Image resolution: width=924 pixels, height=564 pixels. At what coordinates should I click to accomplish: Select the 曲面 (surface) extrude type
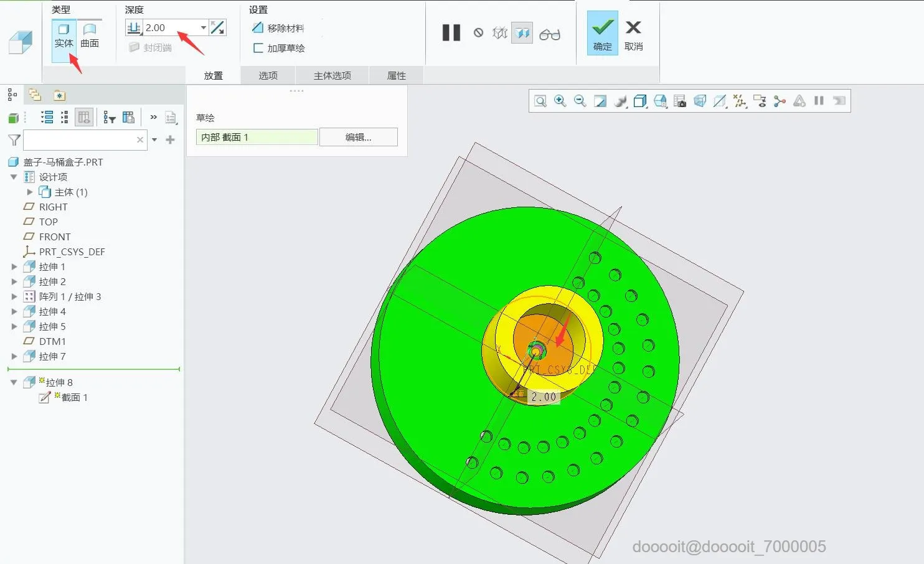click(90, 35)
